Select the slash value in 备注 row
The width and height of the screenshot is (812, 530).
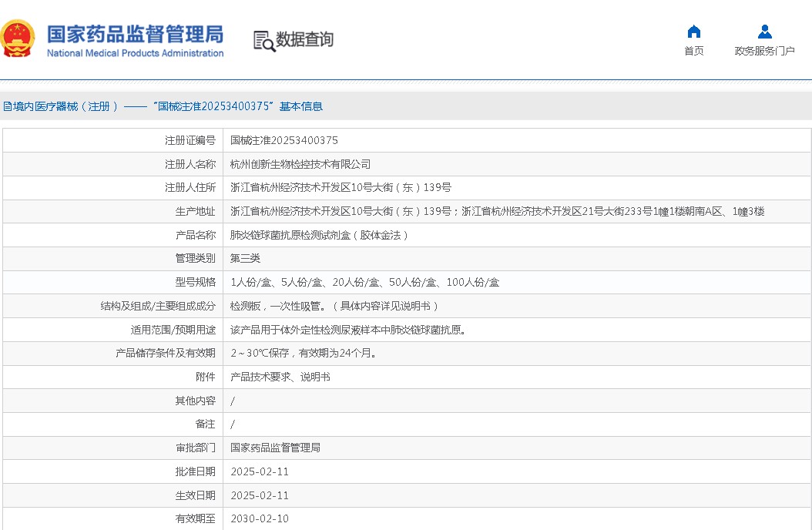(x=233, y=424)
